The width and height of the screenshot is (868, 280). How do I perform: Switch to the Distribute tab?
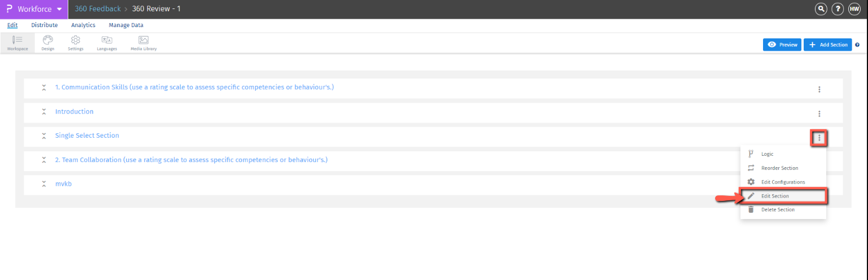(45, 25)
